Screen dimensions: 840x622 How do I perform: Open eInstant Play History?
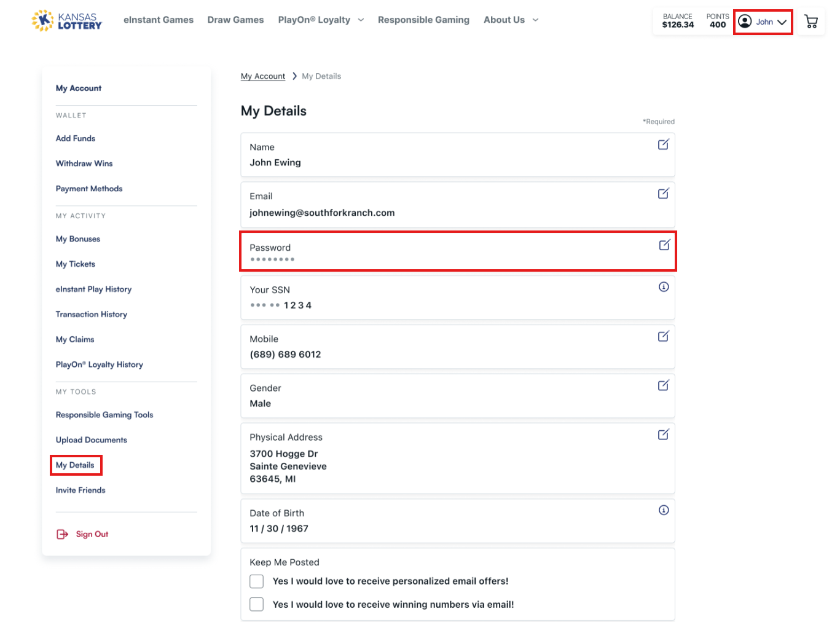93,289
